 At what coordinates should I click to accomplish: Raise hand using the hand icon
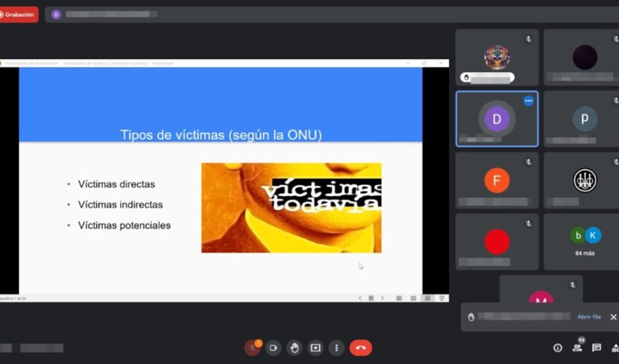294,348
